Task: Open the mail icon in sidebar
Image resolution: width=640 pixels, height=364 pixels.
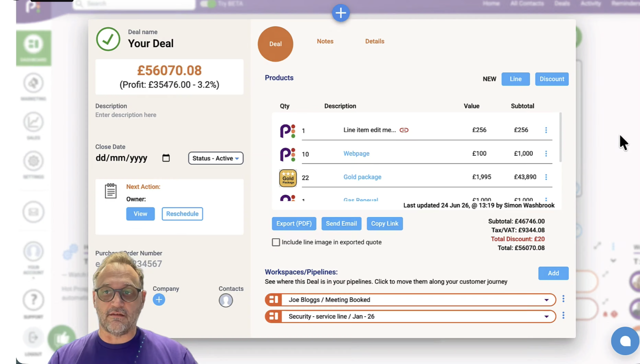Action: click(x=33, y=212)
